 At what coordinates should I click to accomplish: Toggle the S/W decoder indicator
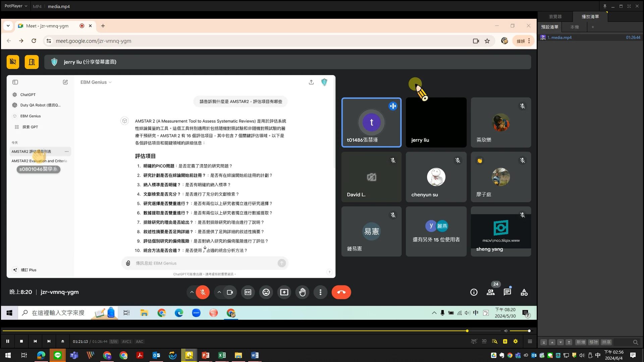coord(114,342)
